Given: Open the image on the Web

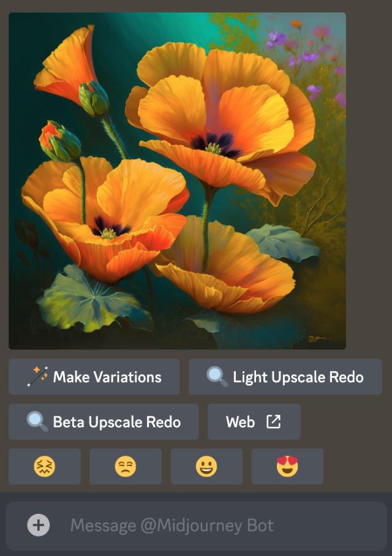Looking at the screenshot, I should tap(254, 422).
